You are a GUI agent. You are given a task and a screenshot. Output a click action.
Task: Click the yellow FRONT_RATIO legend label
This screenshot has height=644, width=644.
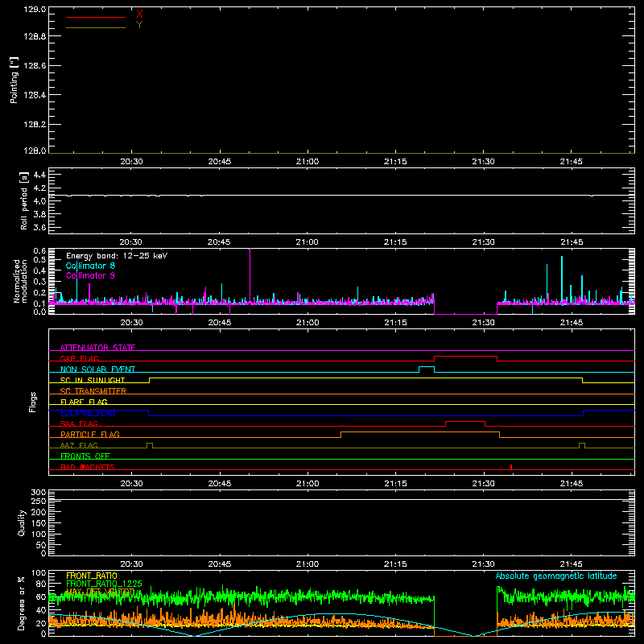tap(92, 576)
